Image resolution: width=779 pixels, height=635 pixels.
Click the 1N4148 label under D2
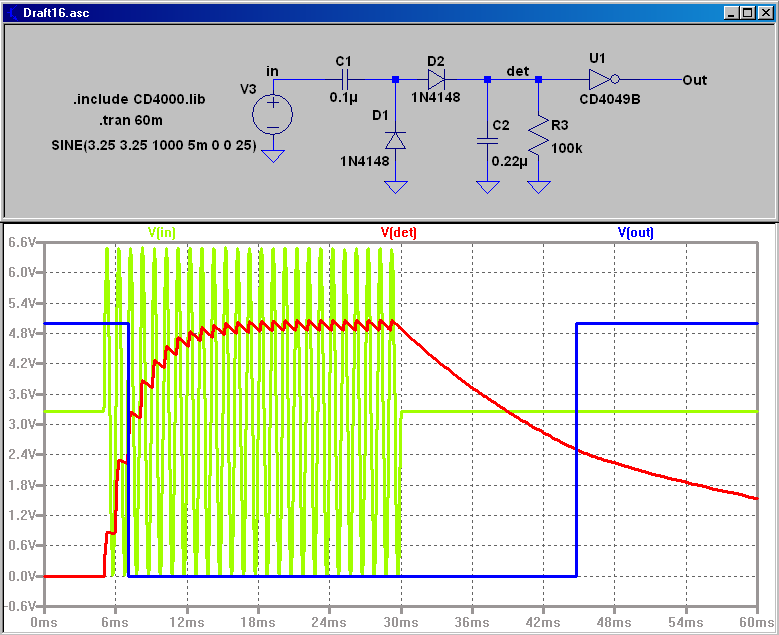coord(436,97)
